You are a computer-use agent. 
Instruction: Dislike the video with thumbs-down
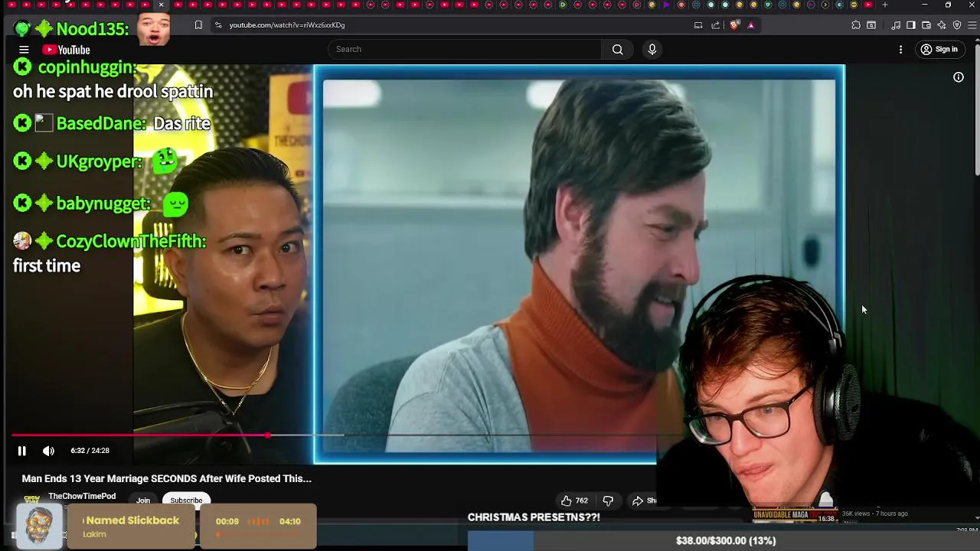(x=608, y=500)
